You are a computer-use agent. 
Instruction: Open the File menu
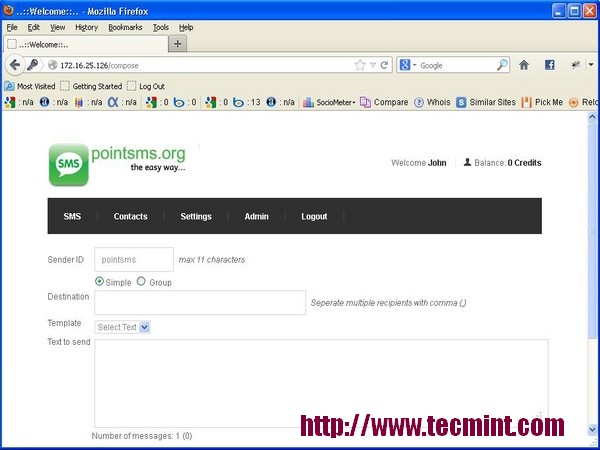(12, 28)
